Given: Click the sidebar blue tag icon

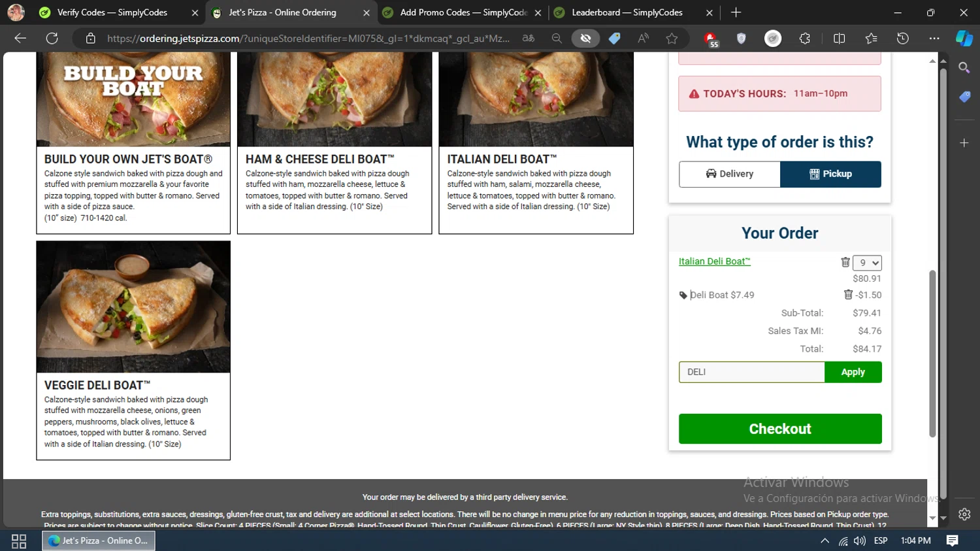Looking at the screenshot, I should point(965,97).
